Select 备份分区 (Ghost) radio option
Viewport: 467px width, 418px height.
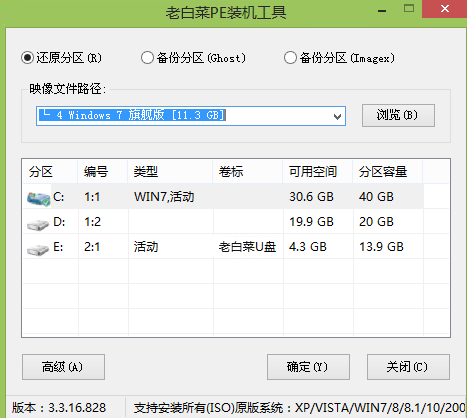(147, 58)
